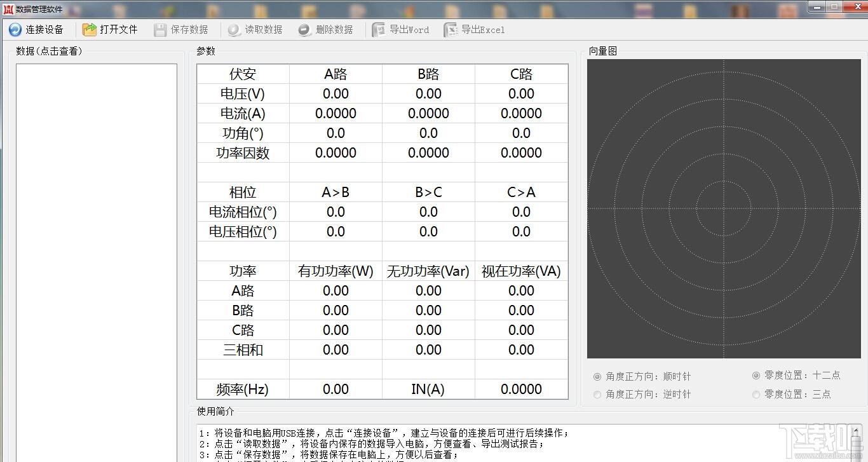Select 零度位置：三点 radio button
The height and width of the screenshot is (462, 868).
(756, 395)
